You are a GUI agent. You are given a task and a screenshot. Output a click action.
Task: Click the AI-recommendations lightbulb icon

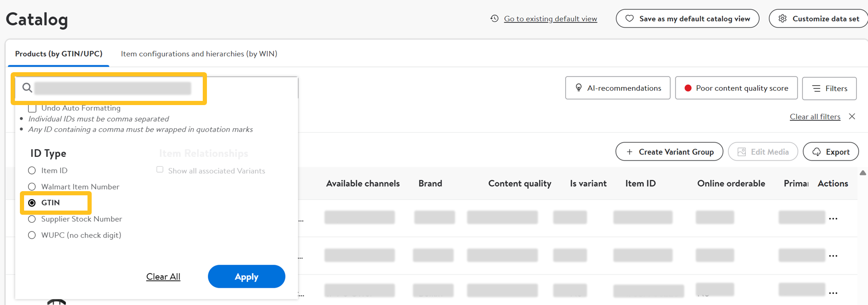pyautogui.click(x=579, y=88)
